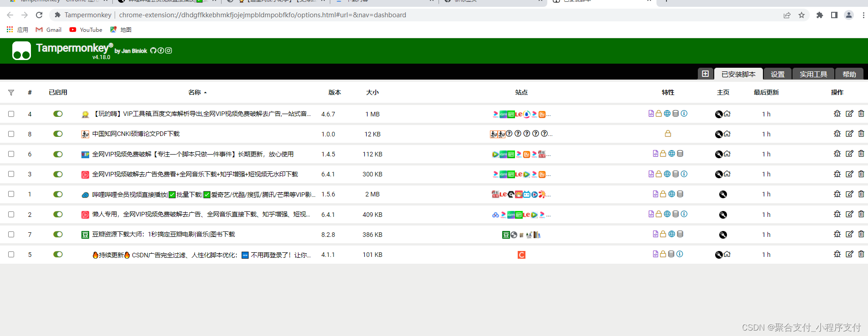The width and height of the screenshot is (868, 336).
Task: Open the CNKI PDF download script name
Action: click(x=136, y=134)
